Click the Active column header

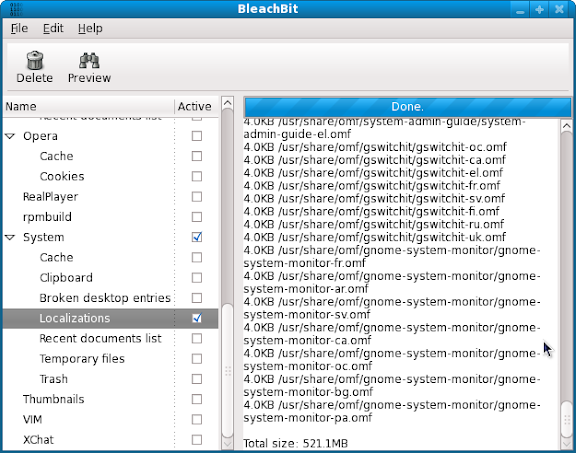[196, 107]
